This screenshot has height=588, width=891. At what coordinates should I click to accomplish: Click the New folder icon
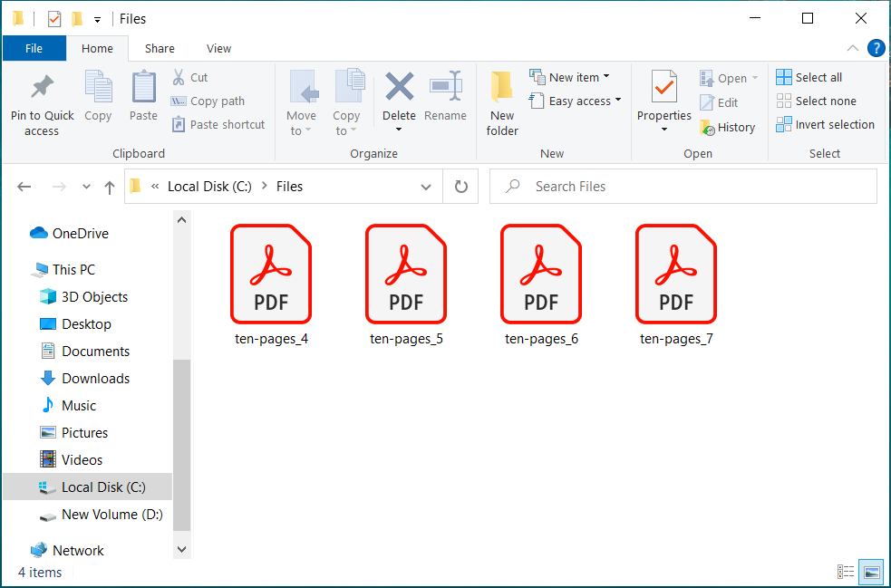502,88
